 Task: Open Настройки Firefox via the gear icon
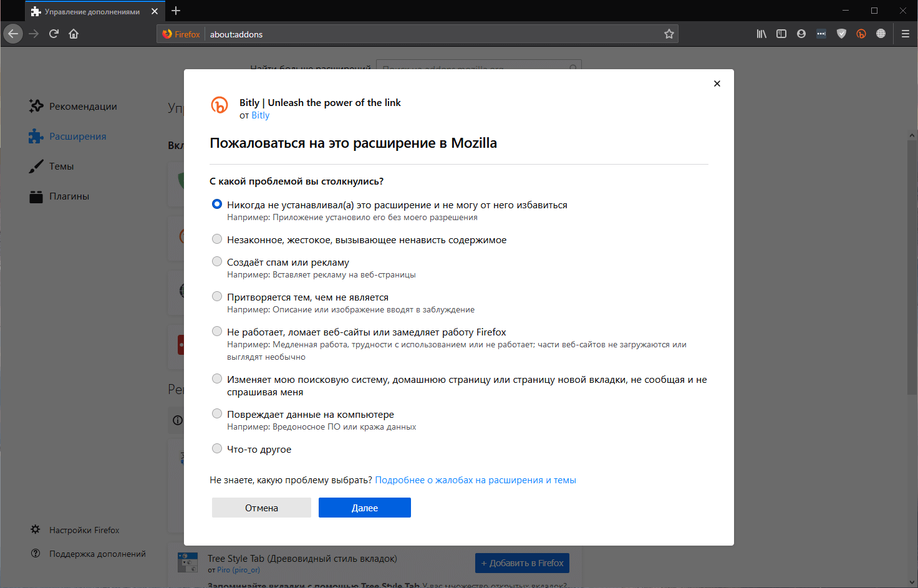click(84, 529)
